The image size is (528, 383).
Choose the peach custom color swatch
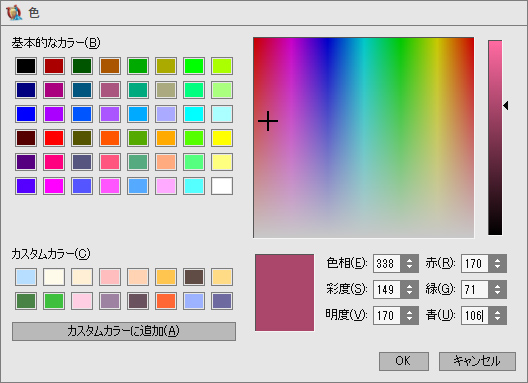[x=138, y=277]
